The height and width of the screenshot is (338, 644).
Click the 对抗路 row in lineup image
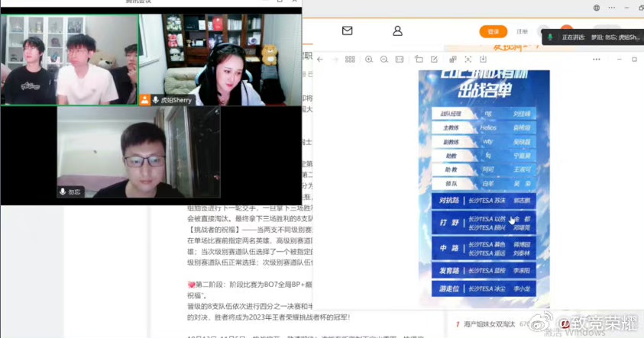click(484, 201)
